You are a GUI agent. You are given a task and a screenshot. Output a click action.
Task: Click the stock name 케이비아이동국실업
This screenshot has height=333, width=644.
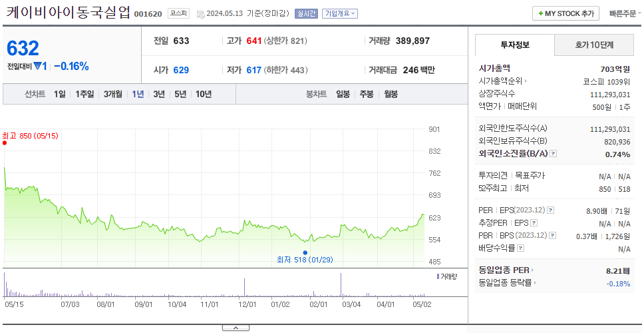tap(68, 13)
